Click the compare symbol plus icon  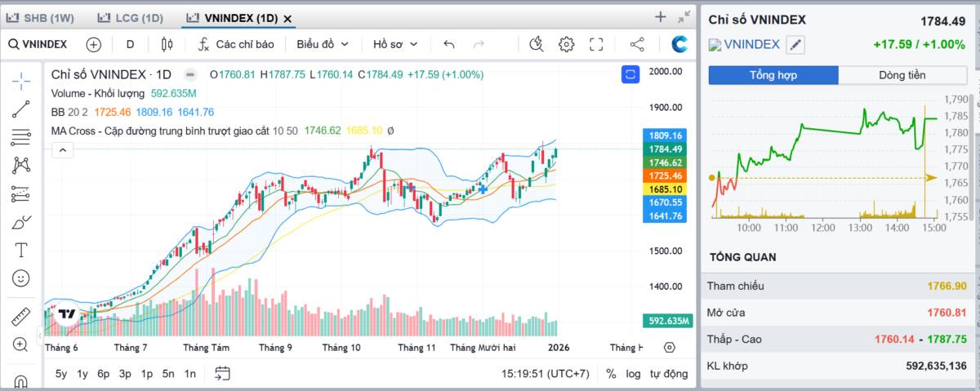[93, 44]
